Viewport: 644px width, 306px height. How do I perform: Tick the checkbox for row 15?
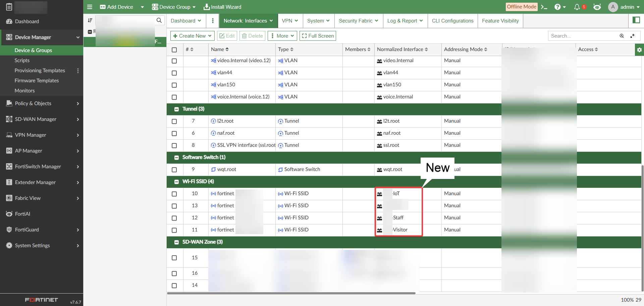174,258
